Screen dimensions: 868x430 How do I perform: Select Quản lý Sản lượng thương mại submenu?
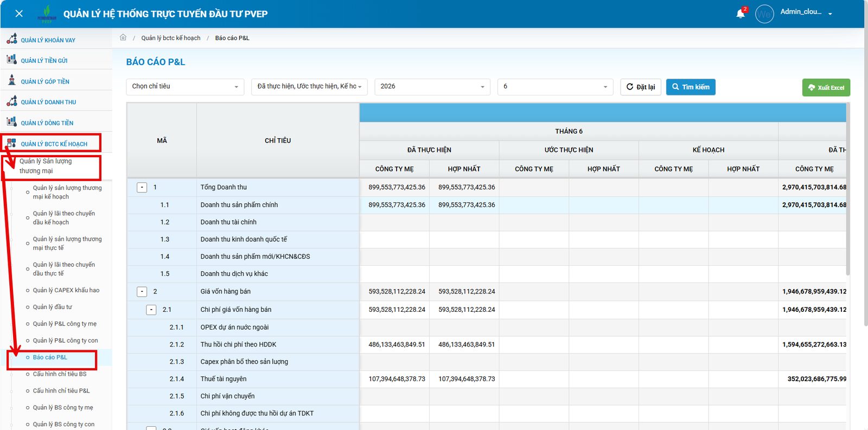pyautogui.click(x=46, y=166)
